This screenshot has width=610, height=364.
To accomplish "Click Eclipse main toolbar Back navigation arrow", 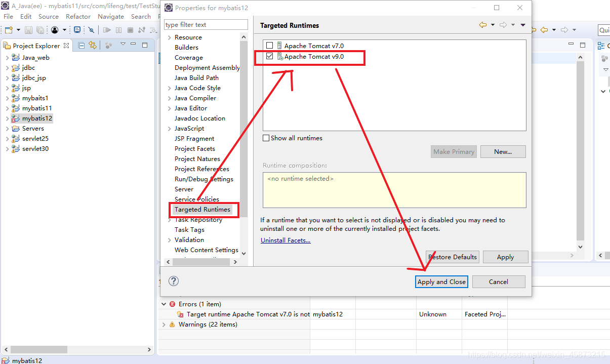I will [x=545, y=30].
